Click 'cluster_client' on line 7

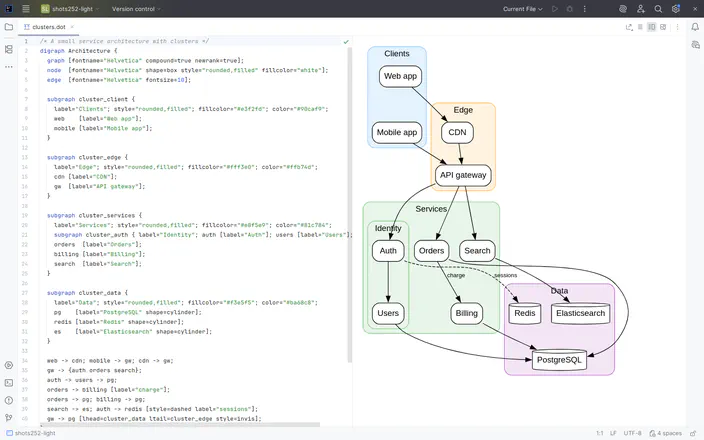click(103, 99)
